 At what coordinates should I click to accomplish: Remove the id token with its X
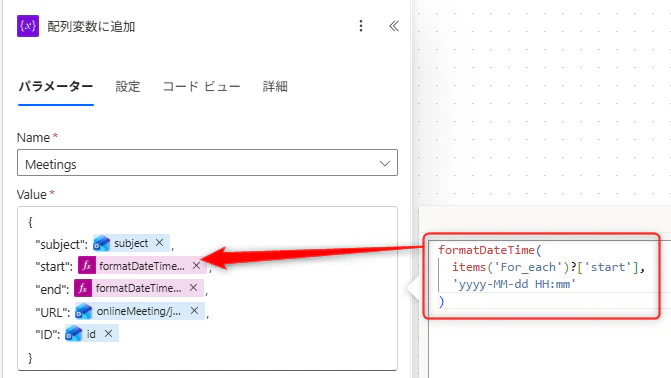108,333
